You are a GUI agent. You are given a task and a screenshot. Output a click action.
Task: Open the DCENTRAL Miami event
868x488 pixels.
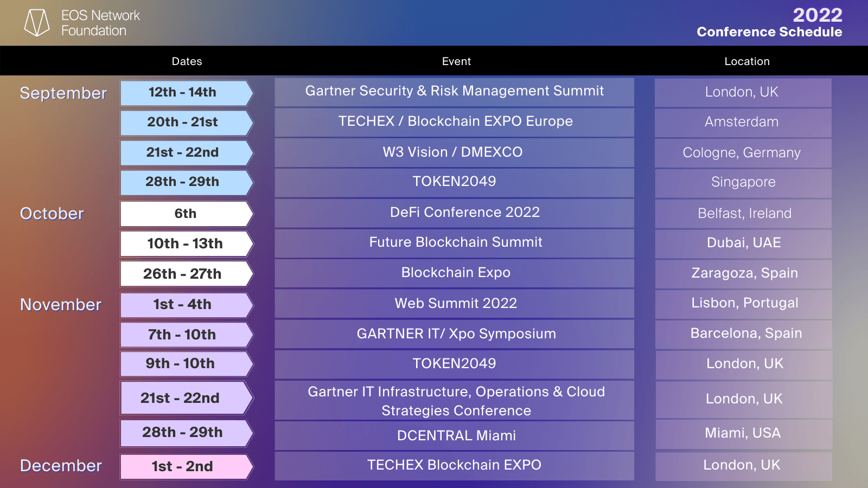pos(454,436)
